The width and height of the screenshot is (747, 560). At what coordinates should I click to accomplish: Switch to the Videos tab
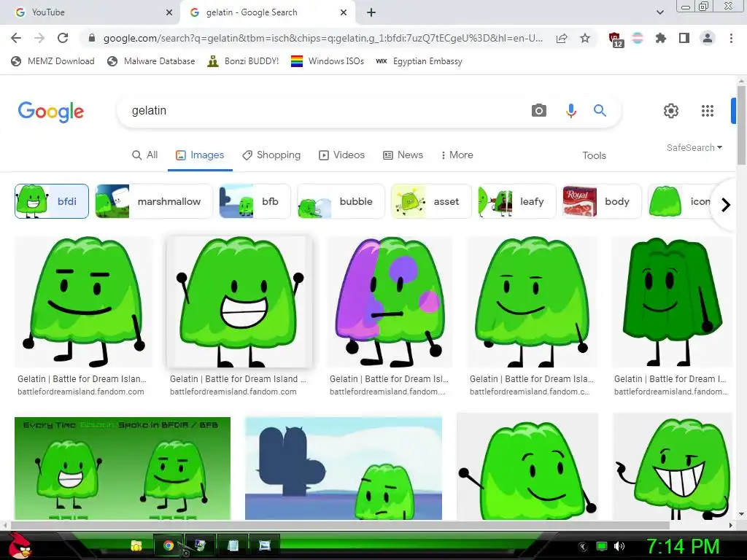pyautogui.click(x=342, y=155)
